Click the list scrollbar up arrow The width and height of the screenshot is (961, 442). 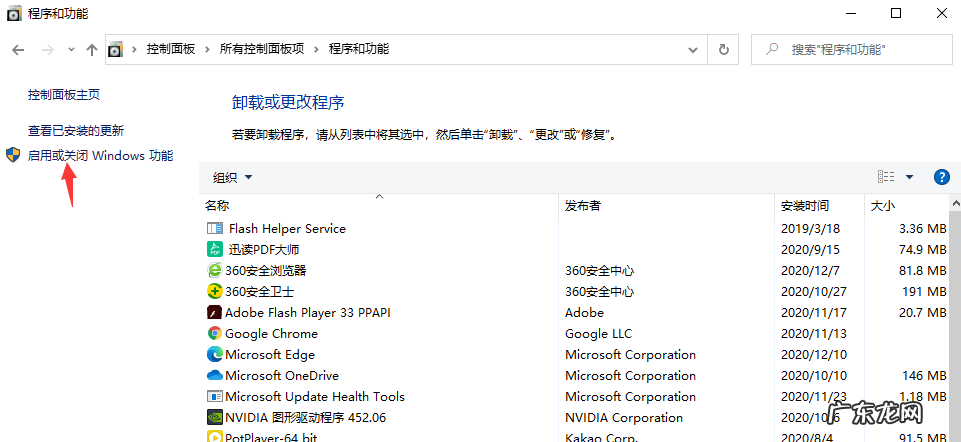point(955,202)
